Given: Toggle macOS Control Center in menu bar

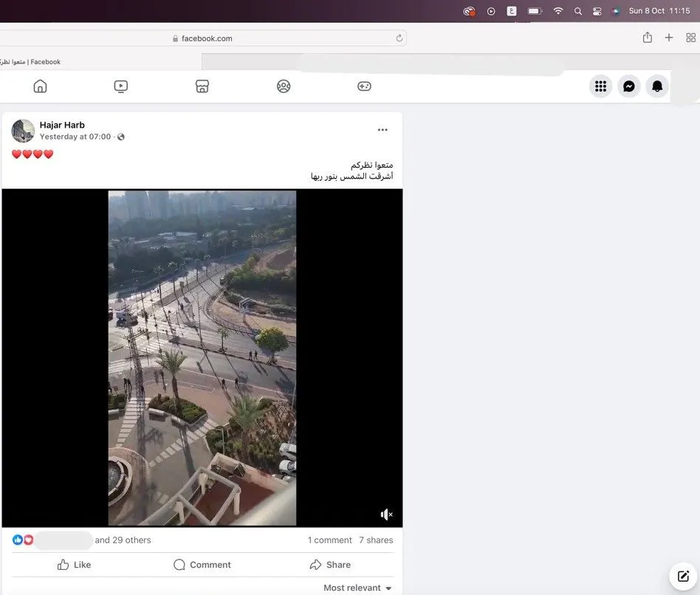Looking at the screenshot, I should [597, 11].
